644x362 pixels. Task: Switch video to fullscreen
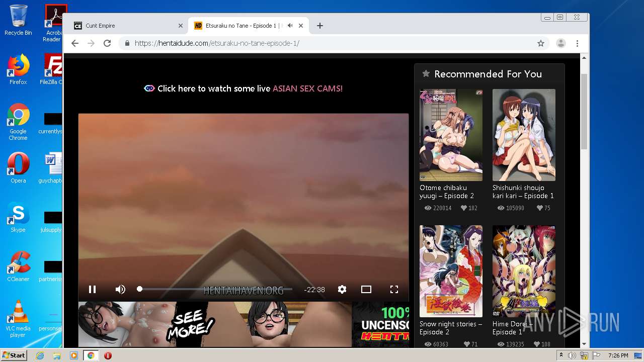click(394, 289)
